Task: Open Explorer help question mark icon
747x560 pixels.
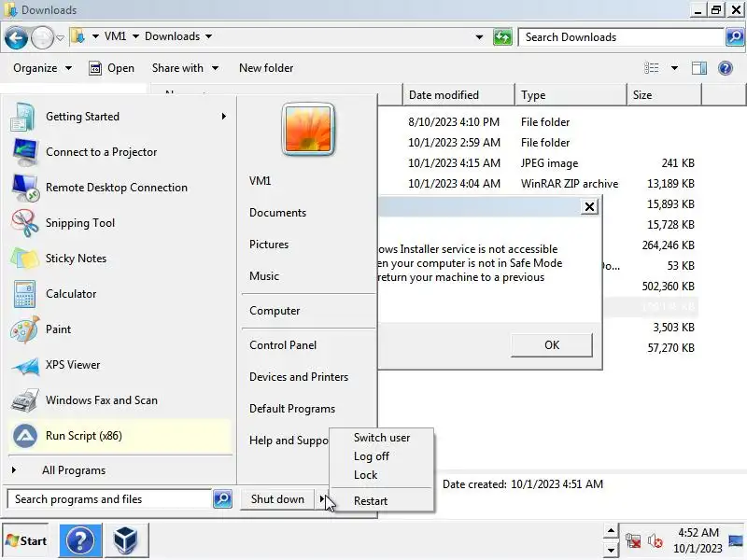Action: 726,68
